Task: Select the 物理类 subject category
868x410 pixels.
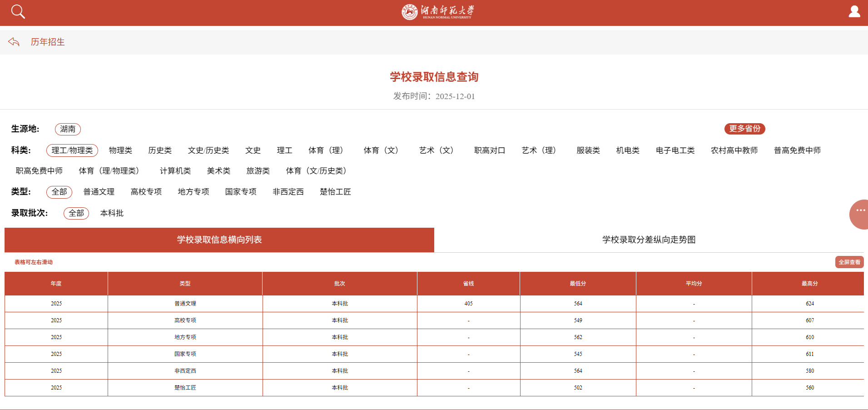Action: coord(120,150)
